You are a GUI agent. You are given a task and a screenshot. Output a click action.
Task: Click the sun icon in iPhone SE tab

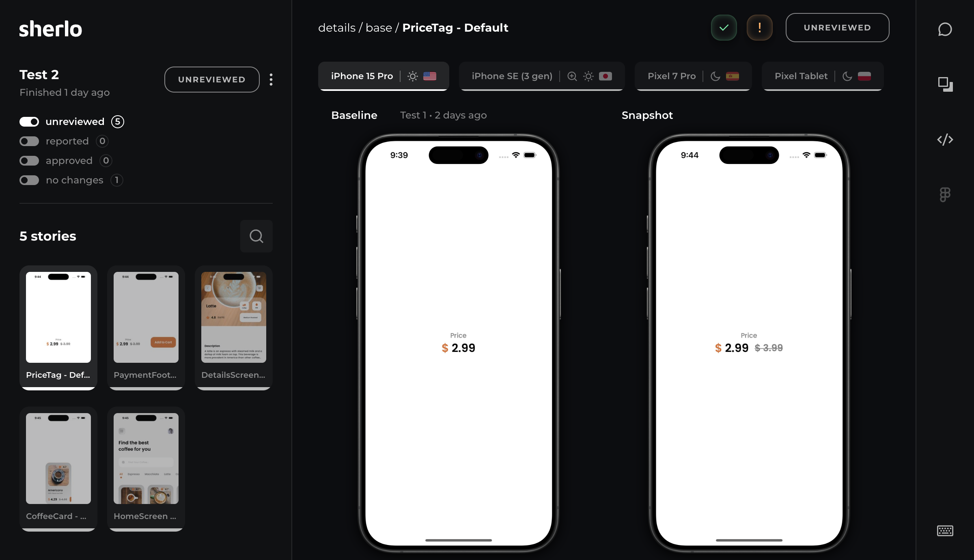tap(588, 76)
